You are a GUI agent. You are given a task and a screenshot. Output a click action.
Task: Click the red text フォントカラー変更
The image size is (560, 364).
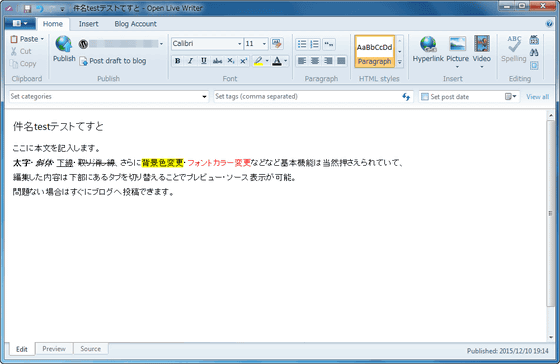pos(219,163)
